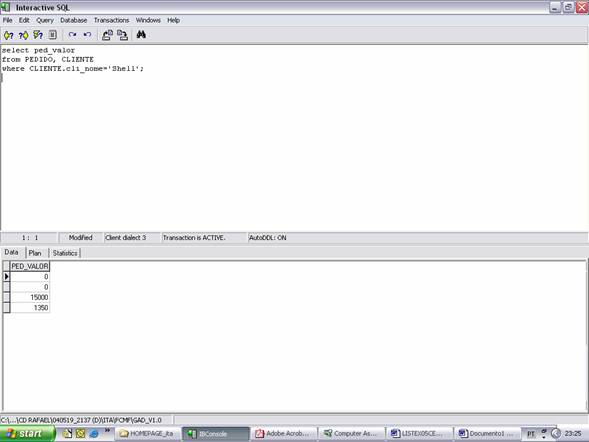589x442 pixels.
Task: Click the forward curved-arrow icon
Action: point(72,35)
